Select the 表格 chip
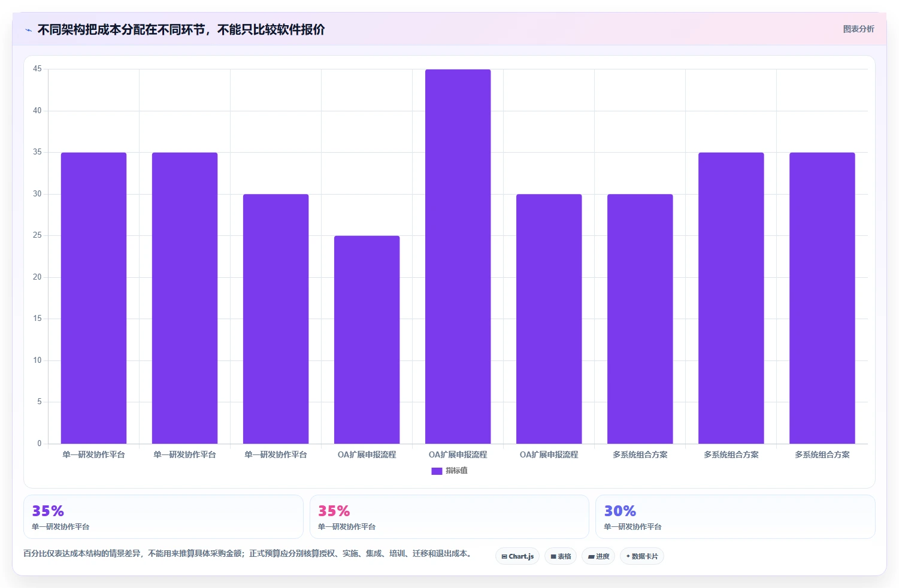 [x=561, y=556]
